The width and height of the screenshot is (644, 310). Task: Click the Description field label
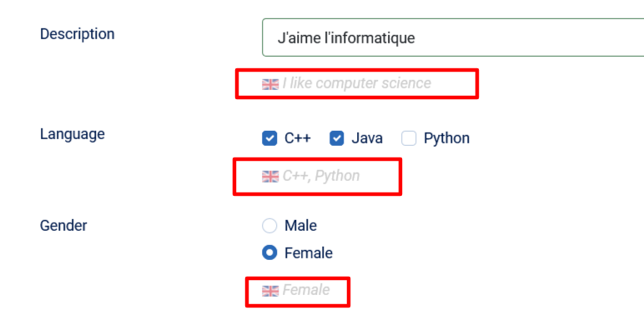[x=78, y=34]
